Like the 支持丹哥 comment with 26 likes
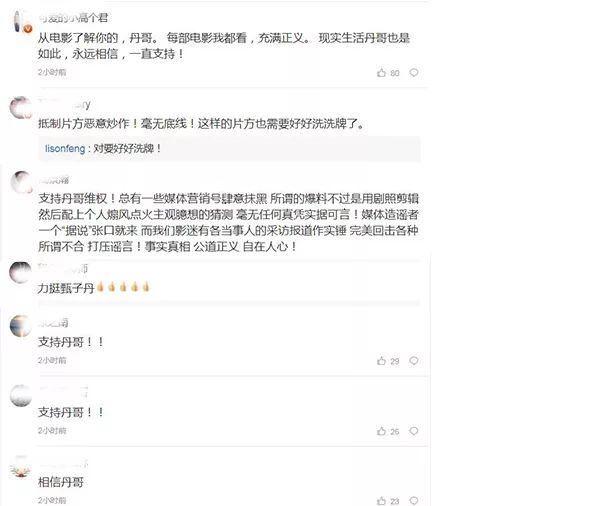The height and width of the screenshot is (506, 600). [381, 431]
